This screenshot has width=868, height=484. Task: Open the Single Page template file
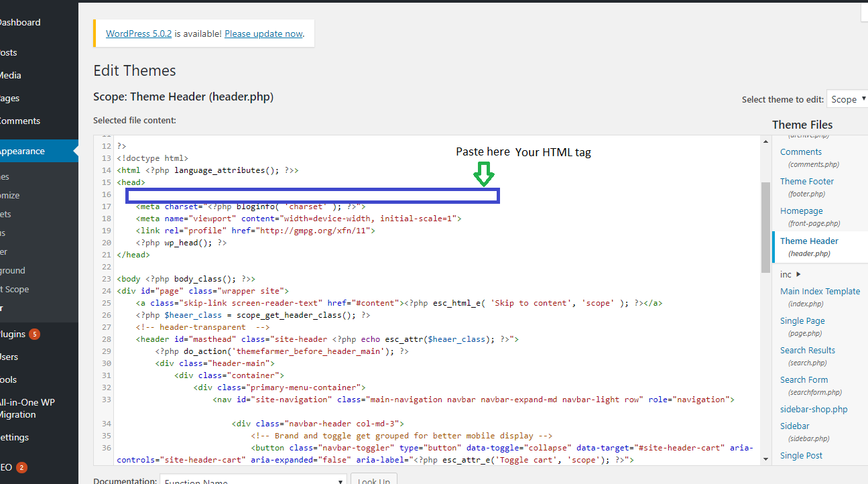click(802, 320)
